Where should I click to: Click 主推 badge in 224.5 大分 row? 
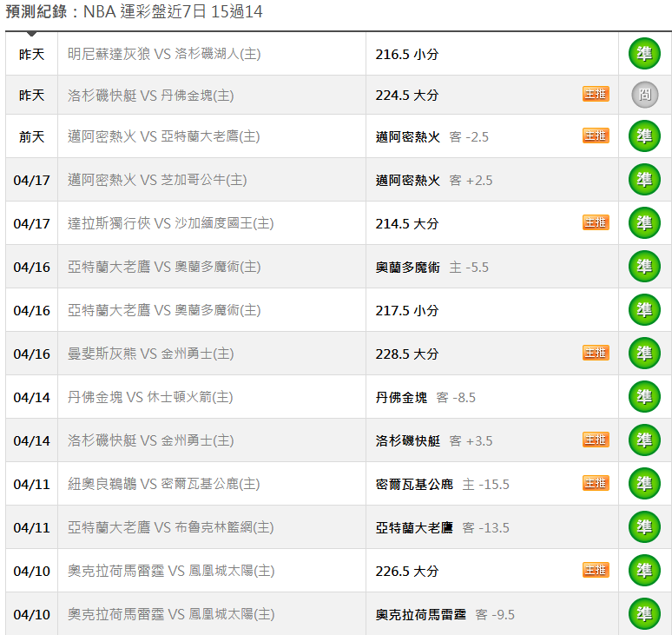coord(596,94)
